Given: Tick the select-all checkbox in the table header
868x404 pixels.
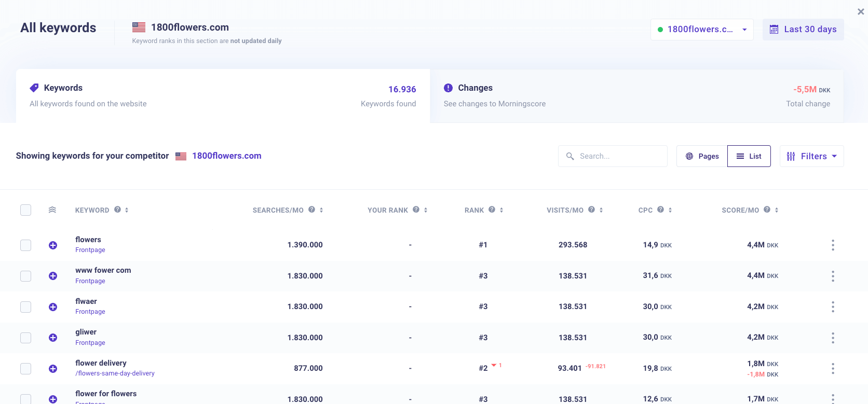Looking at the screenshot, I should point(25,210).
